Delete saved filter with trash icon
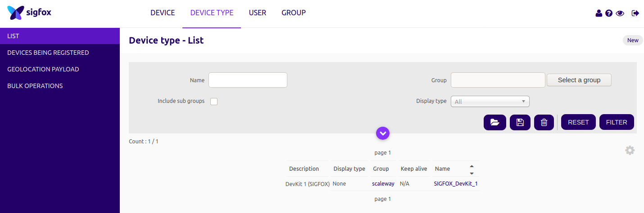Screen dimensions: 644x213 pos(544,122)
